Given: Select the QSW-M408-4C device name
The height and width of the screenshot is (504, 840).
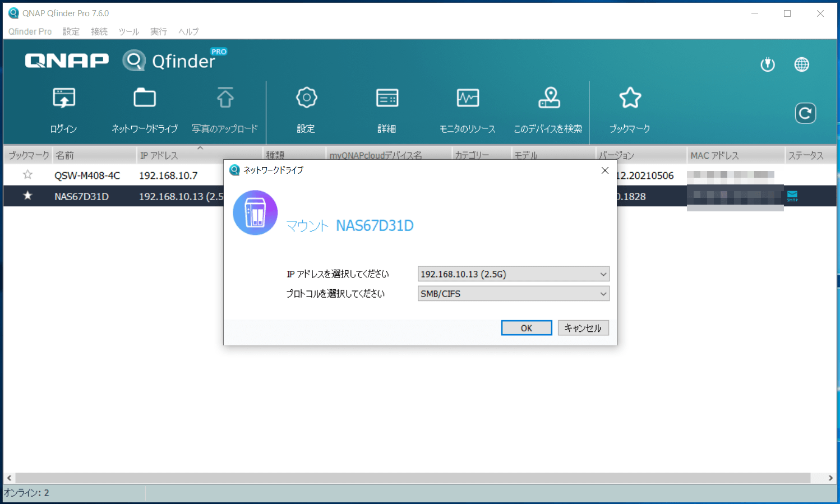Looking at the screenshot, I should (x=87, y=175).
